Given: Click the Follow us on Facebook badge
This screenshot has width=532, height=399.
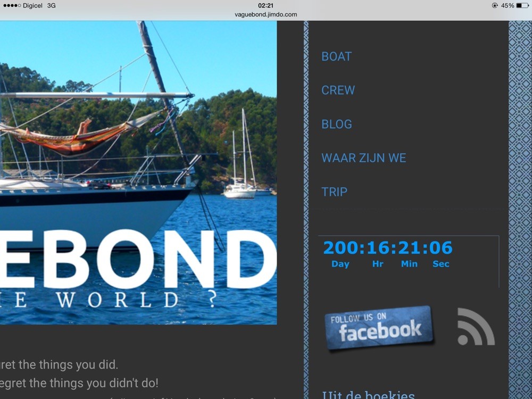Looking at the screenshot, I should tap(379, 327).
